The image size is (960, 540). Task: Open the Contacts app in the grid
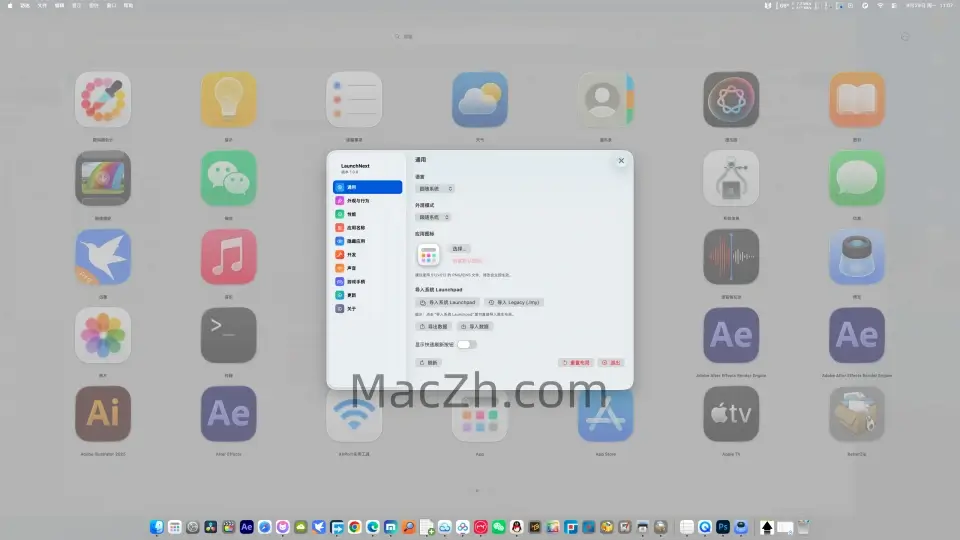606,99
